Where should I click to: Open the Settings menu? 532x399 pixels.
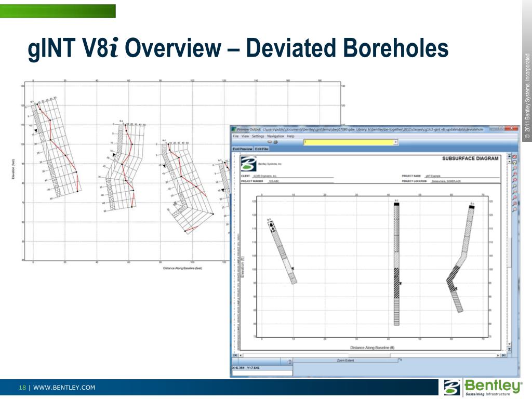coord(258,136)
